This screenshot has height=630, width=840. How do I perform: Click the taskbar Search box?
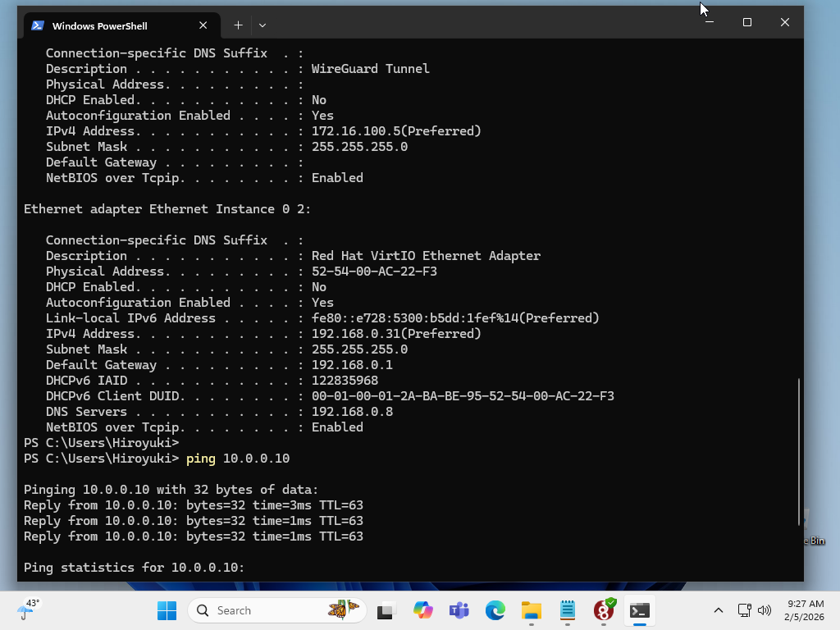(x=277, y=610)
